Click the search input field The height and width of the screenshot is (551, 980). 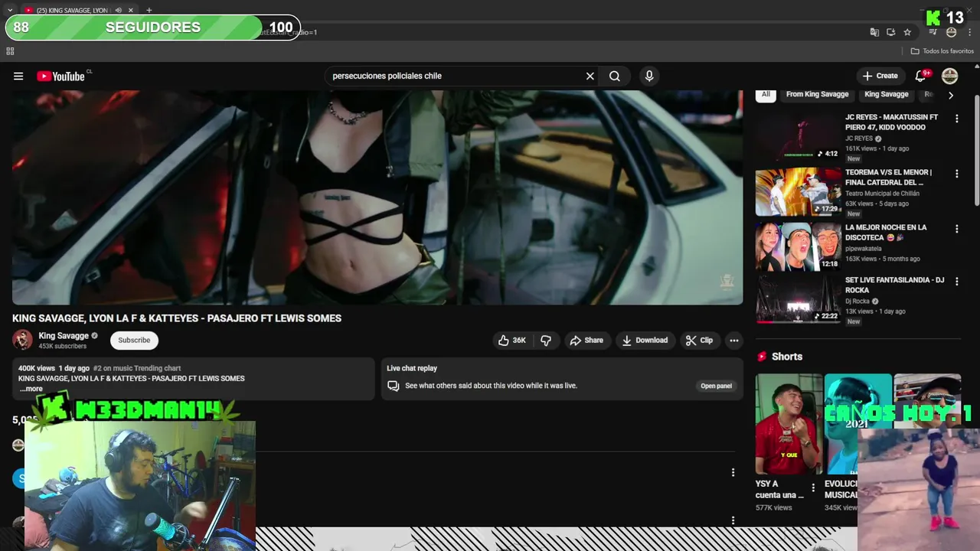pos(456,76)
